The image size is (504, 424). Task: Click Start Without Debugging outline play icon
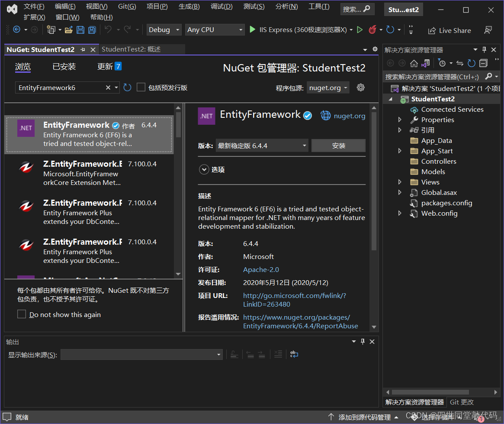point(360,30)
